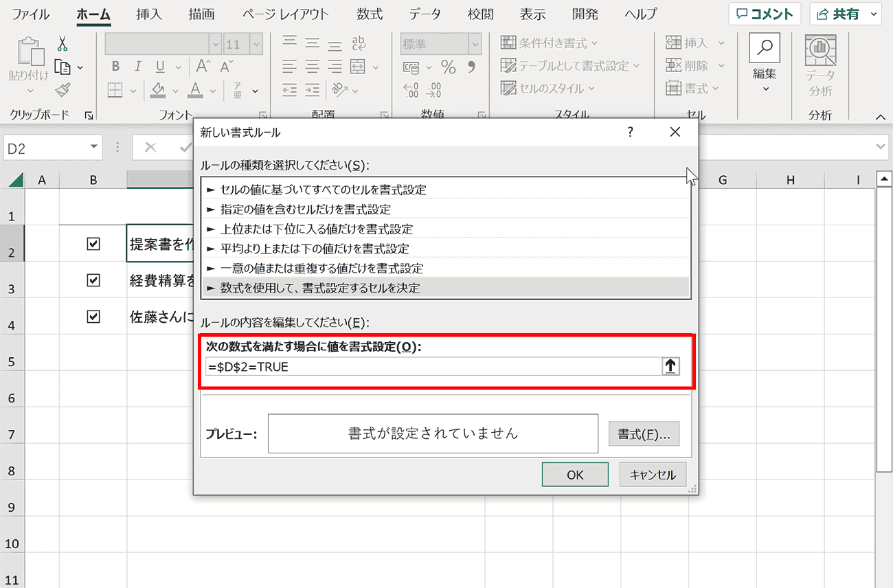The image size is (893, 588).
Task: Open the セルのスタイル dropdown
Action: click(x=547, y=89)
